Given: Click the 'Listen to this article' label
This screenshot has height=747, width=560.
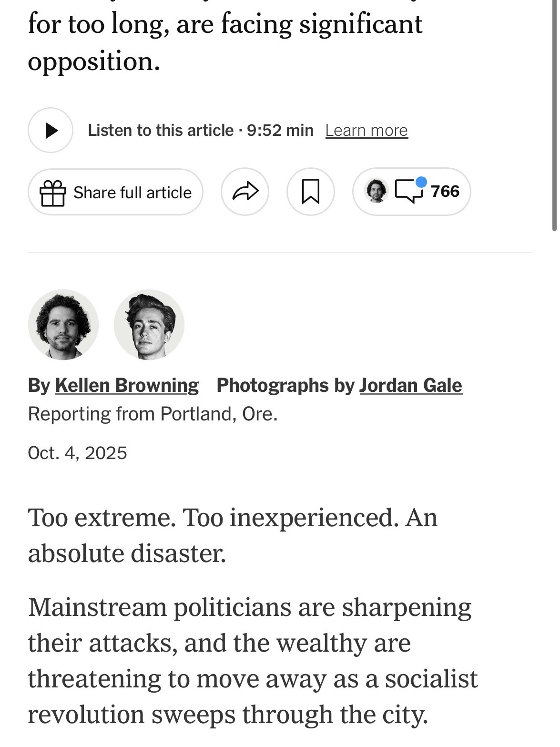Looking at the screenshot, I should 161,130.
